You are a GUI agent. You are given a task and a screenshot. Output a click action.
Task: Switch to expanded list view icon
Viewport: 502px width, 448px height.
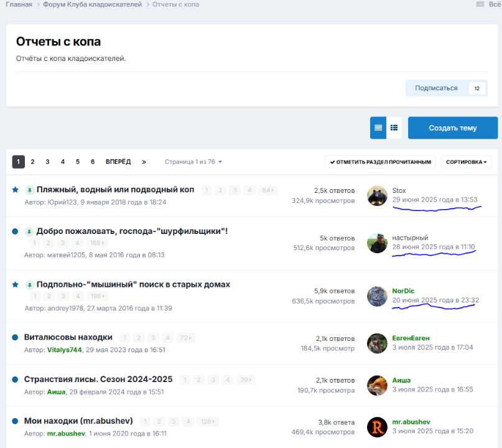[394, 128]
